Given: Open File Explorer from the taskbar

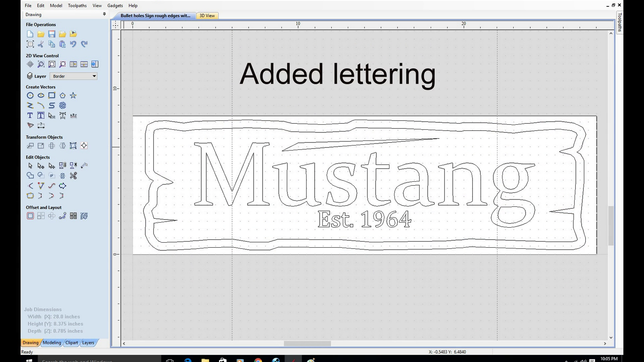Looking at the screenshot, I should (205, 360).
